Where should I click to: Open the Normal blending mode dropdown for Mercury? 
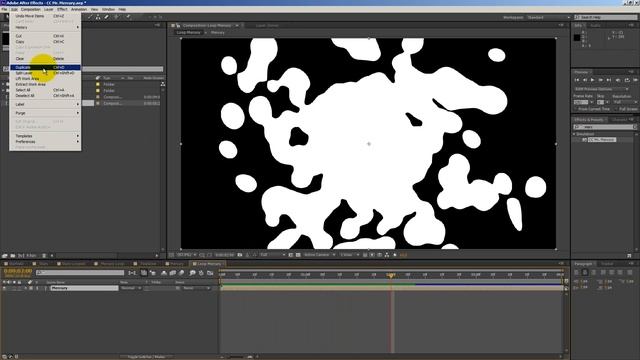(131, 288)
